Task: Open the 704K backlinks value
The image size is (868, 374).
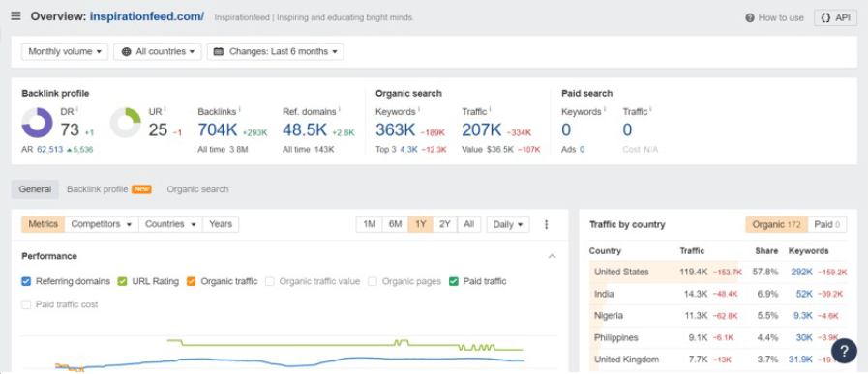Action: pyautogui.click(x=218, y=130)
